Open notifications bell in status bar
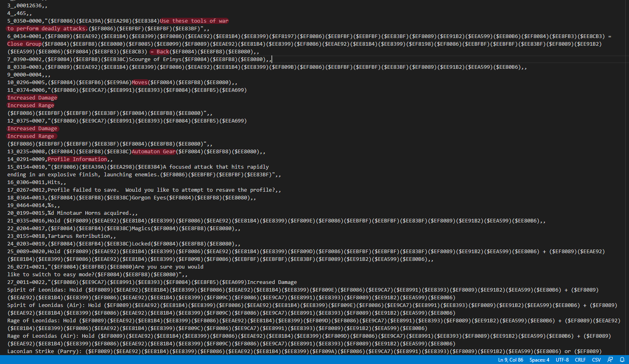The height and width of the screenshot is (364, 629). click(622, 360)
